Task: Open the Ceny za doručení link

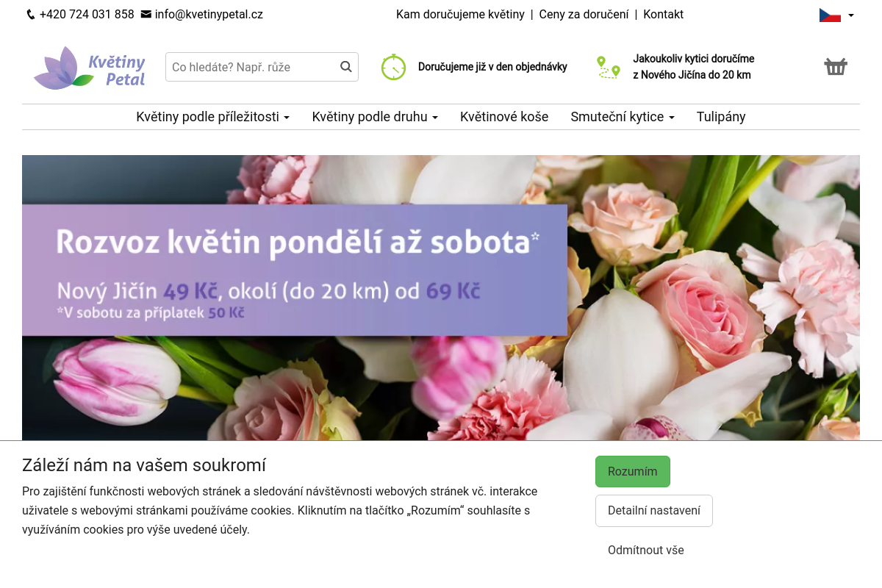Action: pyautogui.click(x=584, y=14)
